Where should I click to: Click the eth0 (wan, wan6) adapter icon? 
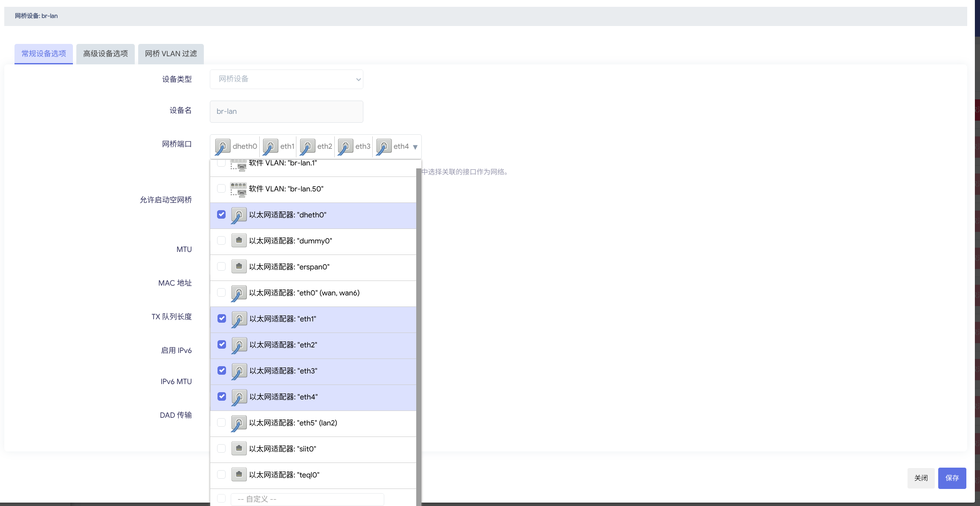click(x=239, y=292)
